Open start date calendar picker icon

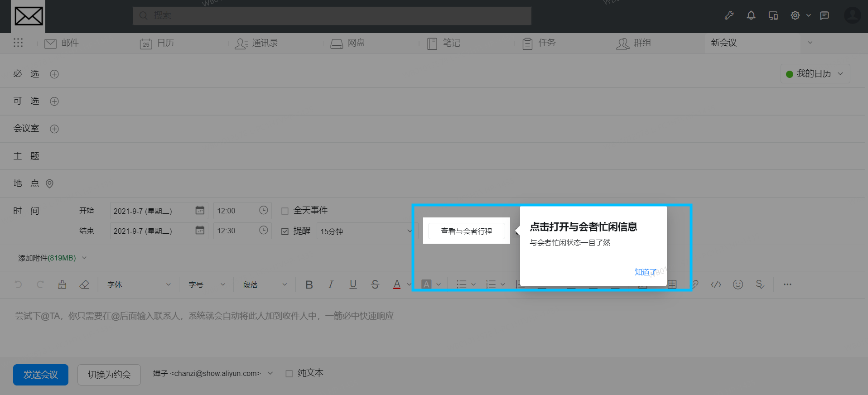tap(200, 211)
